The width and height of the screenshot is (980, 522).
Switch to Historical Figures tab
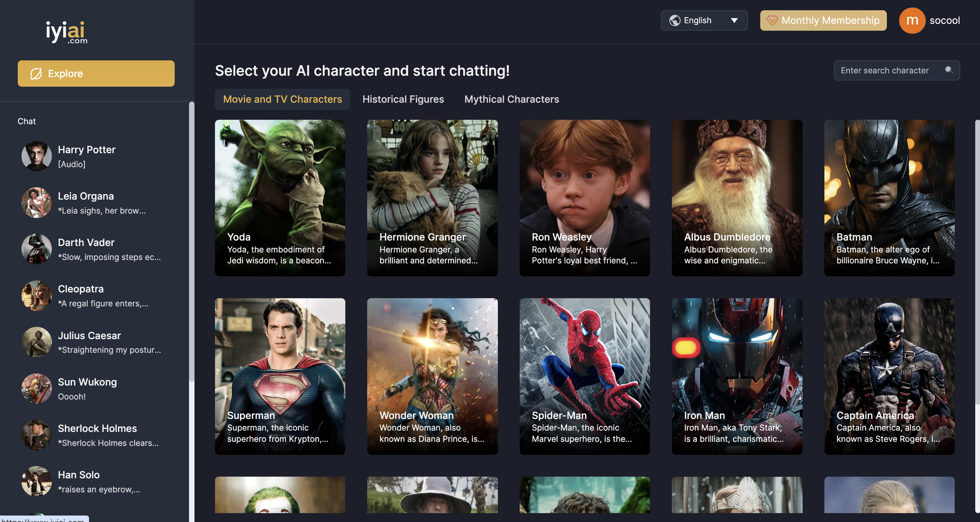tap(403, 99)
